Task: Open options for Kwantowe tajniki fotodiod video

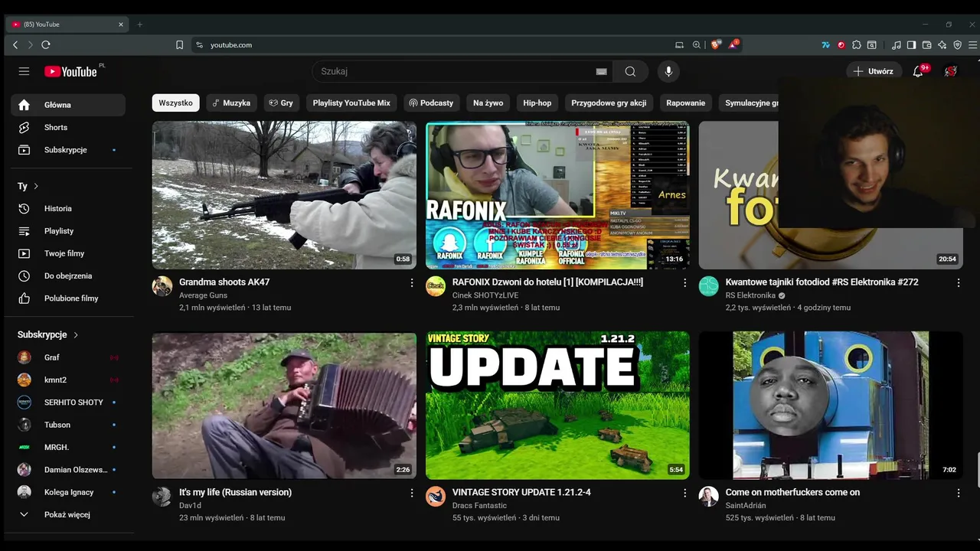Action: click(958, 283)
